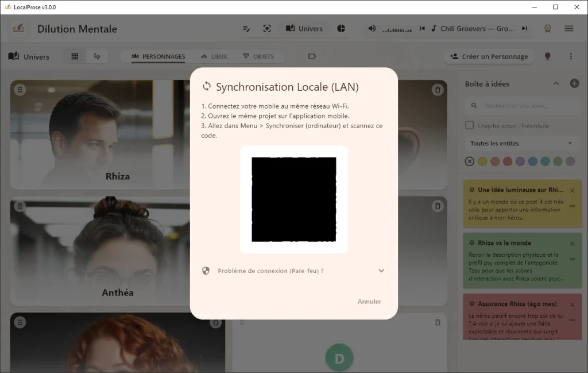Open the badge achievements icon in header
The height and width of the screenshot is (373, 588).
[x=547, y=29]
